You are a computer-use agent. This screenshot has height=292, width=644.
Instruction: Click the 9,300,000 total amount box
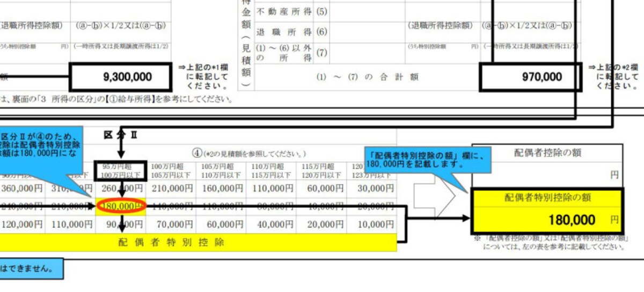pyautogui.click(x=121, y=77)
